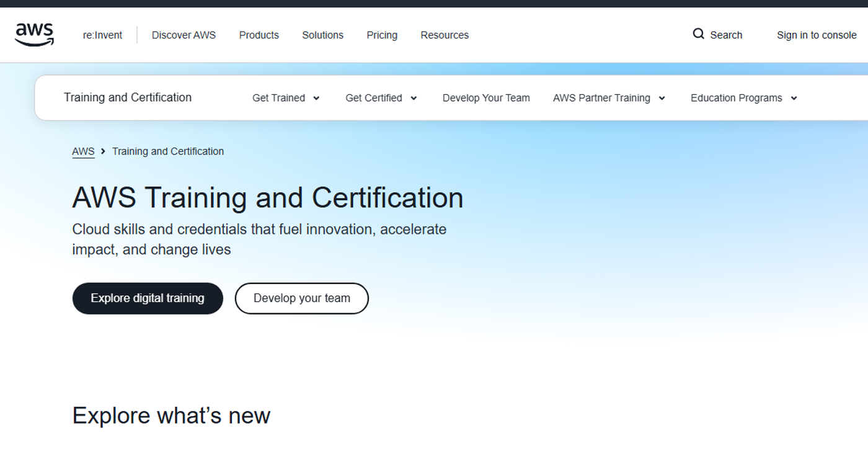
Task: Open the Education Programs menu label
Action: pos(737,98)
